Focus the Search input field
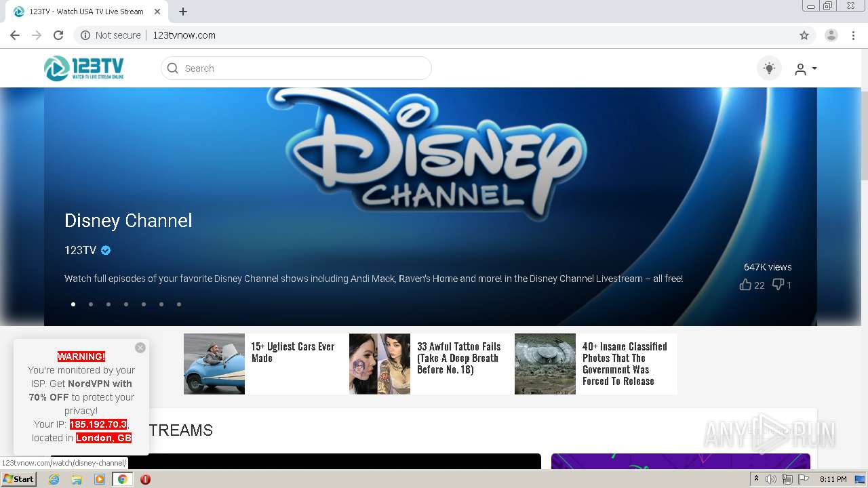This screenshot has width=868, height=488. (x=296, y=68)
